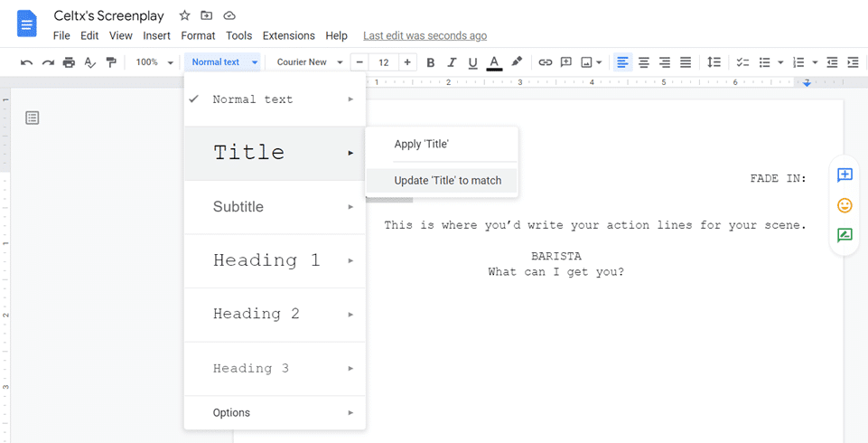Open the Courier New font dropdown
The height and width of the screenshot is (443, 868).
(x=310, y=62)
